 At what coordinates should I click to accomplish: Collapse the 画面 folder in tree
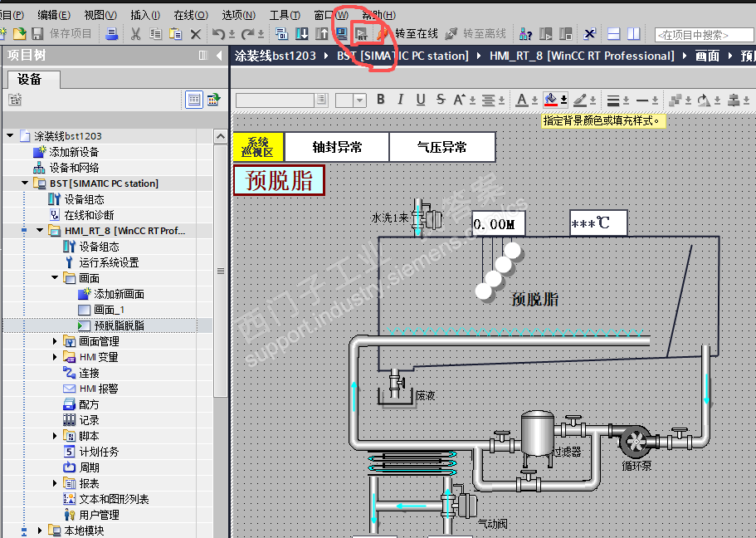point(55,277)
